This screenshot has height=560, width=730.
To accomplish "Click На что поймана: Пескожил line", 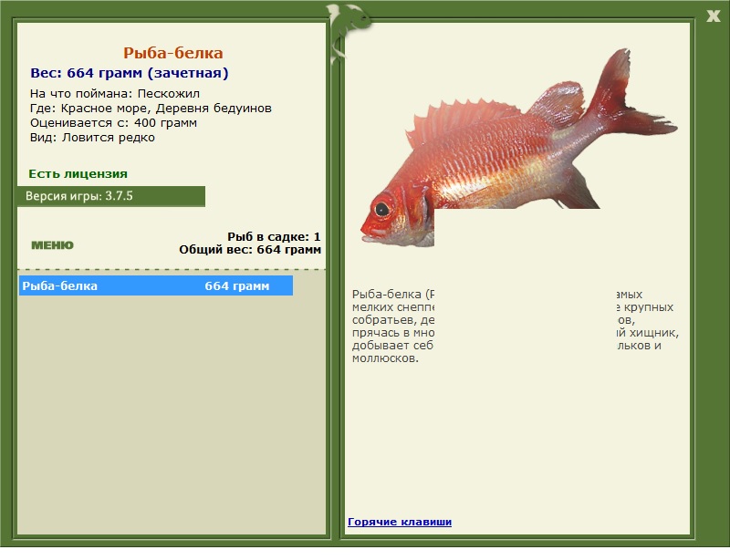I will 115,94.
